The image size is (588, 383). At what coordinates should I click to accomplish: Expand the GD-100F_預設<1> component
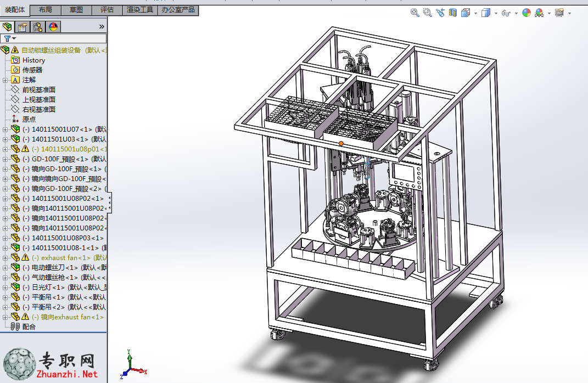[x=5, y=159]
